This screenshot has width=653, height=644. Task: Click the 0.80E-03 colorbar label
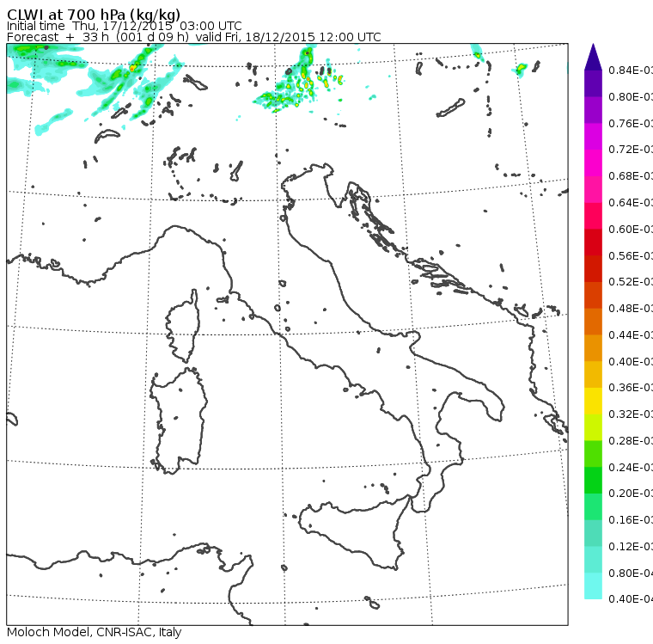(631, 96)
